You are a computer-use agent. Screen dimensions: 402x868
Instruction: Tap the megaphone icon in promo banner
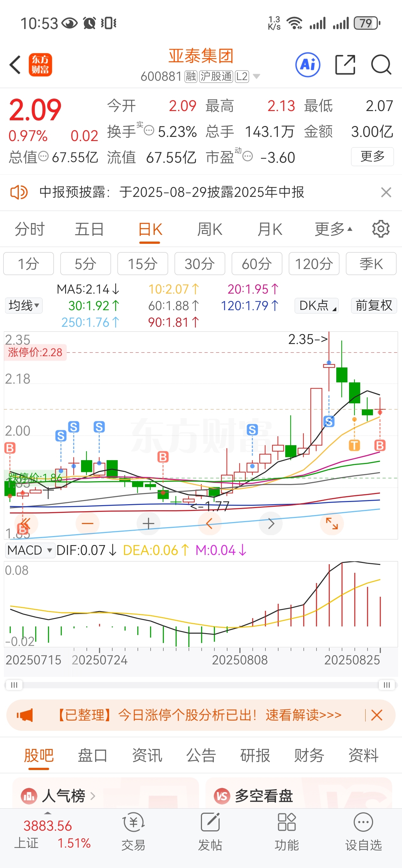(25, 715)
